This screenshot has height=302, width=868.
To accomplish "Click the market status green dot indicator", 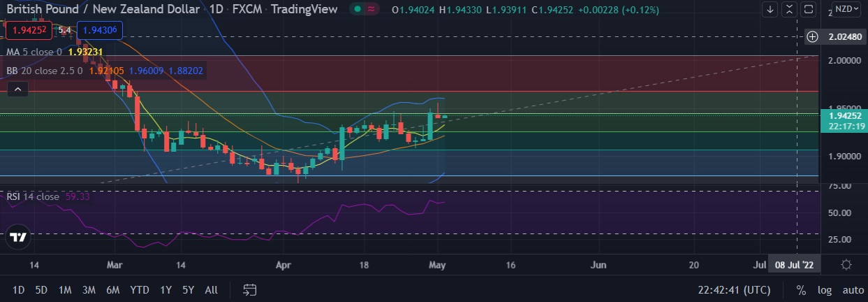I will click(358, 9).
